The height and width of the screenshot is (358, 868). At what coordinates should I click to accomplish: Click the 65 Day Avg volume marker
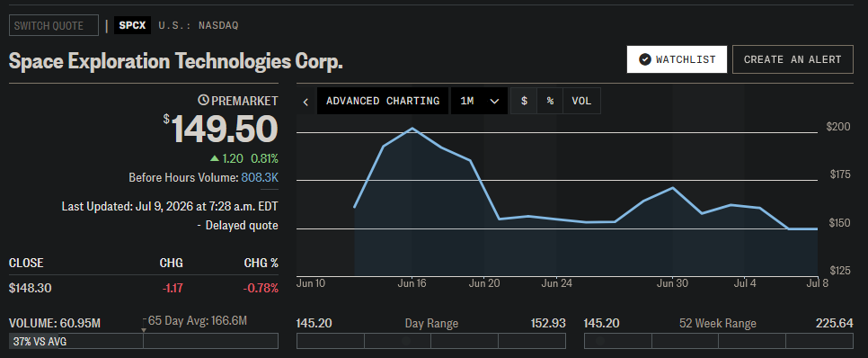pyautogui.click(x=144, y=330)
